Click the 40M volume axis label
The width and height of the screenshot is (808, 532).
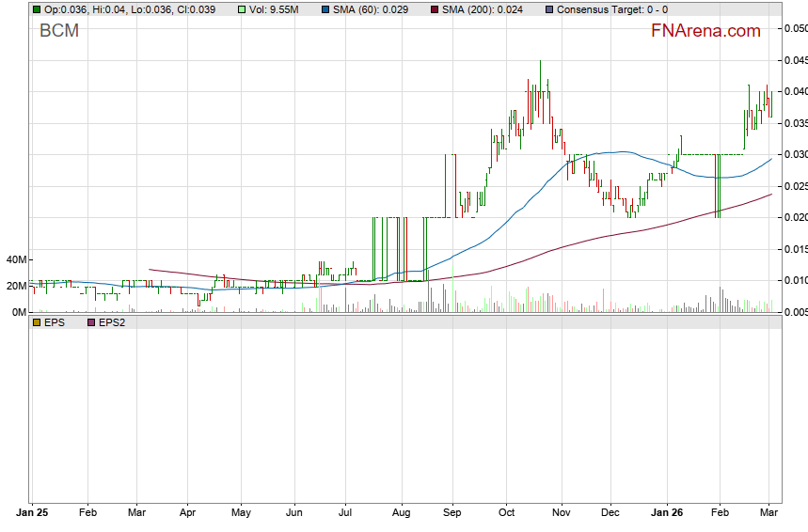[14, 259]
